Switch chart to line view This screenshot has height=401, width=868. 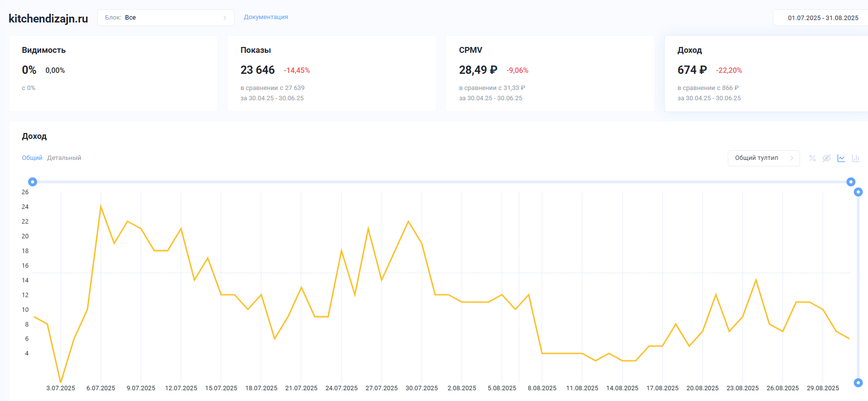point(841,158)
